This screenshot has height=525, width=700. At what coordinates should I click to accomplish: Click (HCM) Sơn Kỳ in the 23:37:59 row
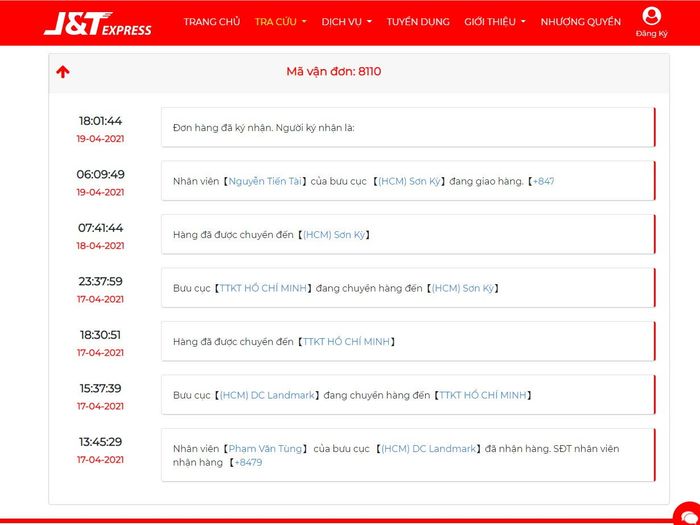(462, 288)
